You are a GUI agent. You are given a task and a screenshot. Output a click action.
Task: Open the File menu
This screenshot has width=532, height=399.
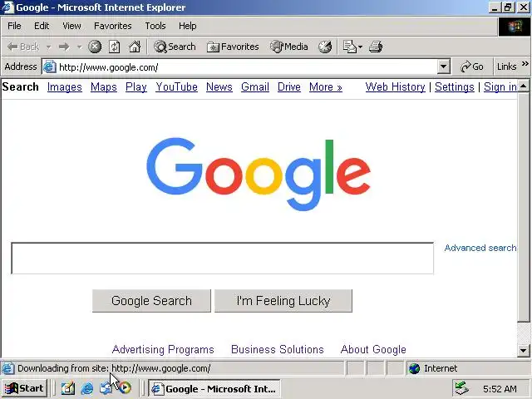point(14,26)
